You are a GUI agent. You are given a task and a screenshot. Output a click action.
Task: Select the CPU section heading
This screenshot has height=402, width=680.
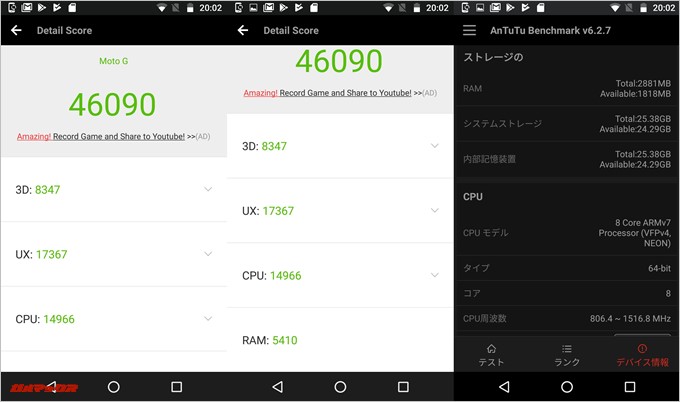473,197
